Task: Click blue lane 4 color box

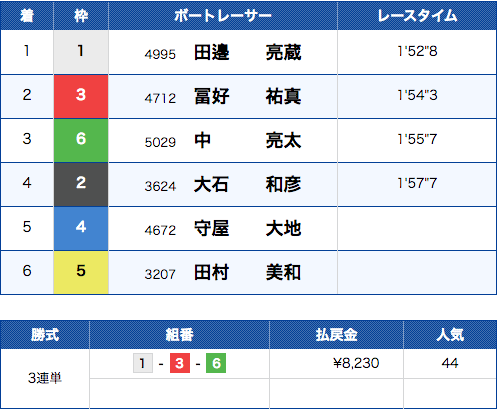Action: coord(81,228)
